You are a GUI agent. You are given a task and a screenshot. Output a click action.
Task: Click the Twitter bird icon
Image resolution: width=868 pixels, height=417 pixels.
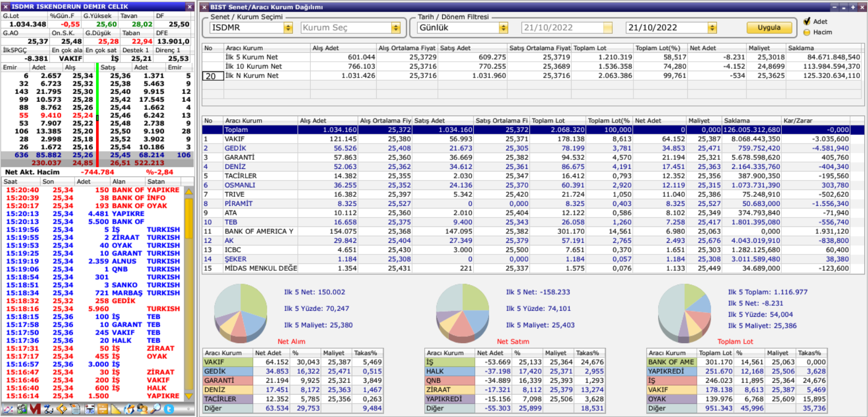click(169, 409)
